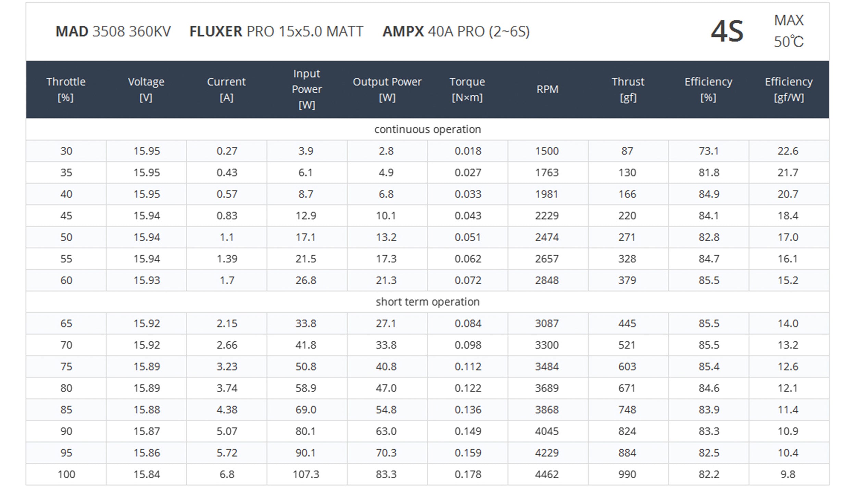Viewport: 856px width, 504px height.
Task: Click the Input Power [W] header
Action: pos(306,89)
